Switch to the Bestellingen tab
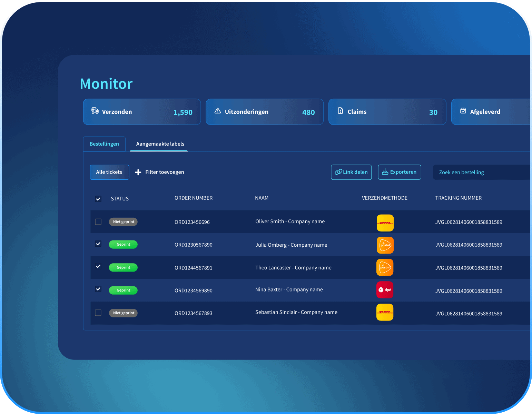Image resolution: width=532 pixels, height=414 pixels. tap(104, 144)
